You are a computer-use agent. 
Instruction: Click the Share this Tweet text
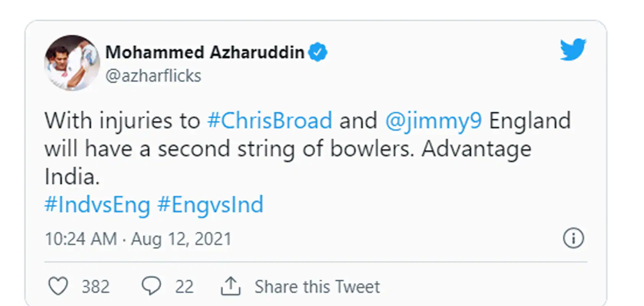317,287
